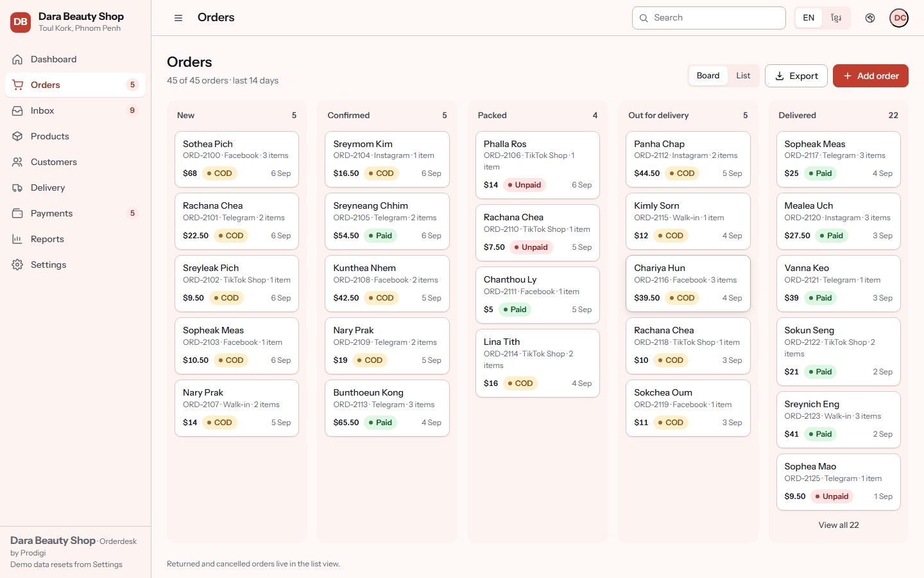Open Chariya Hun order ORD-2116
Viewport: 924px width, 578px height.
688,284
